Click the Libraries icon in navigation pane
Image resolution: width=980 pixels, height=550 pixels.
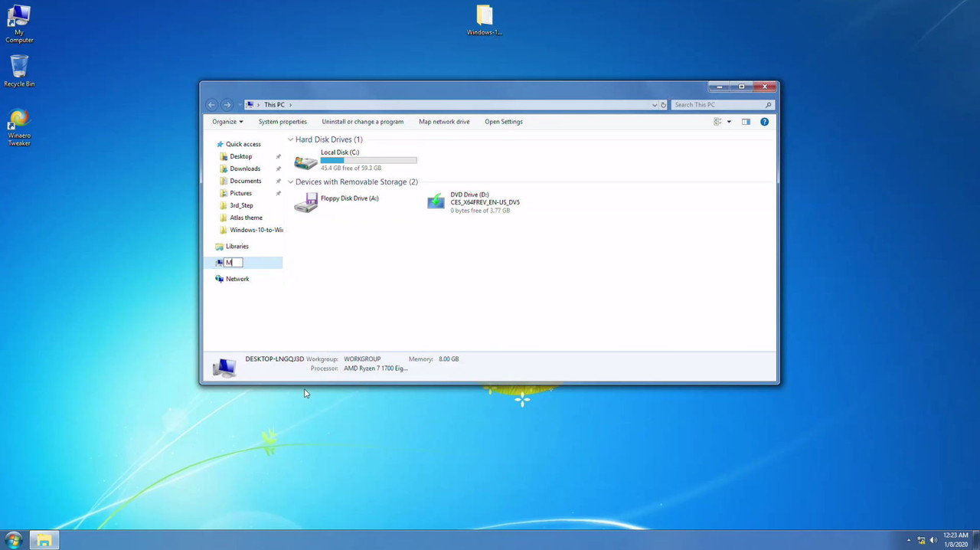tap(219, 247)
